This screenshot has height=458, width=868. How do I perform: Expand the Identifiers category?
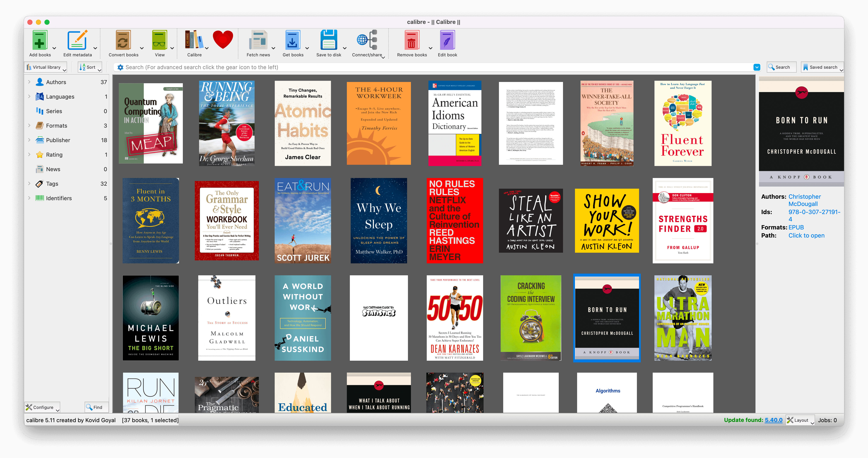[29, 198]
